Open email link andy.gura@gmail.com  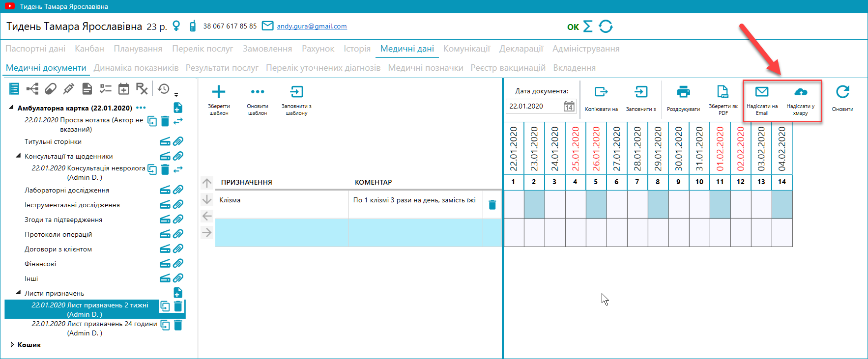point(312,26)
